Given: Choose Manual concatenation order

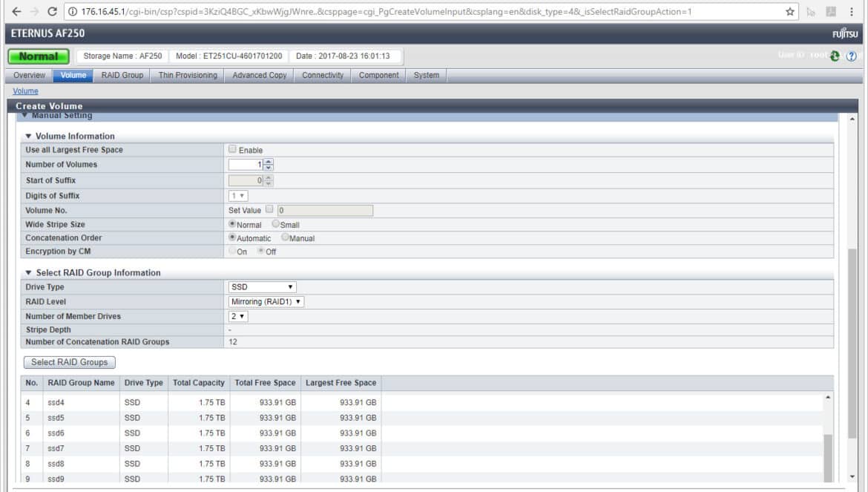Looking at the screenshot, I should pyautogui.click(x=285, y=237).
